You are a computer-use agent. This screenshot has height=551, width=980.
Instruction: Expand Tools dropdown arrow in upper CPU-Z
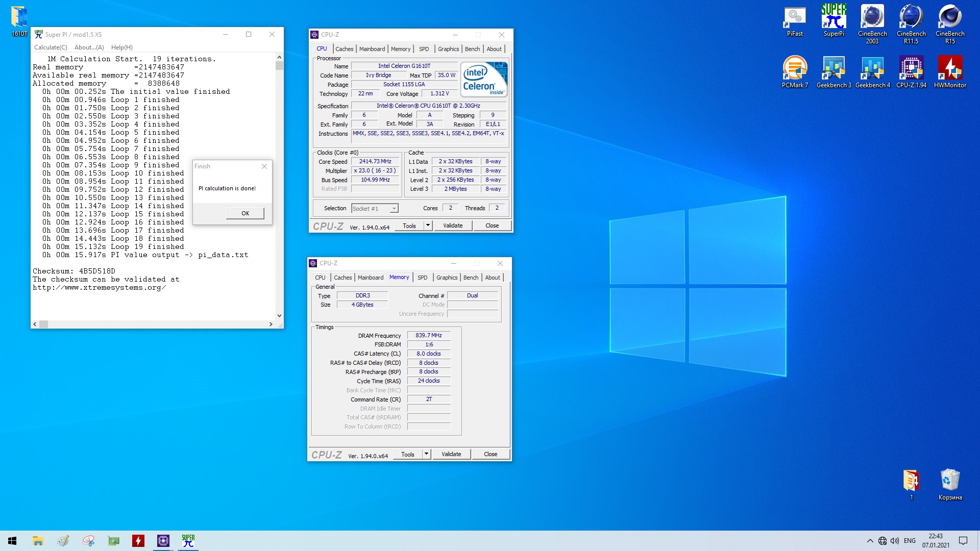pyautogui.click(x=428, y=226)
